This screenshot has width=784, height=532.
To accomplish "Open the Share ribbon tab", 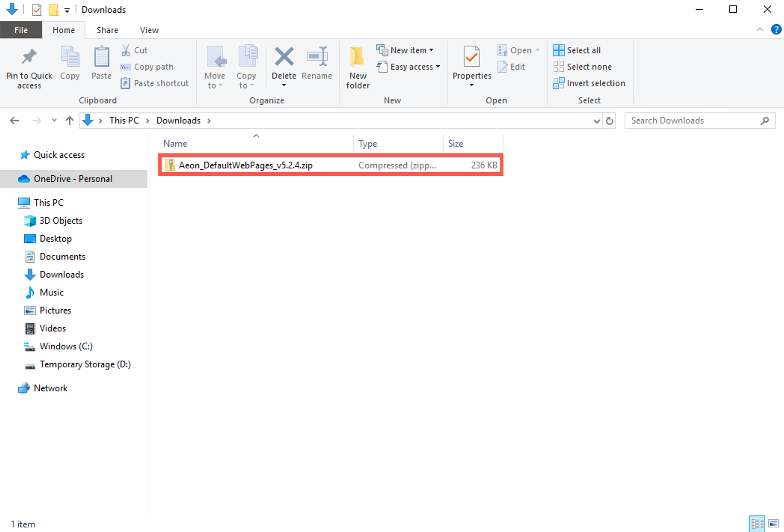I will pyautogui.click(x=107, y=30).
